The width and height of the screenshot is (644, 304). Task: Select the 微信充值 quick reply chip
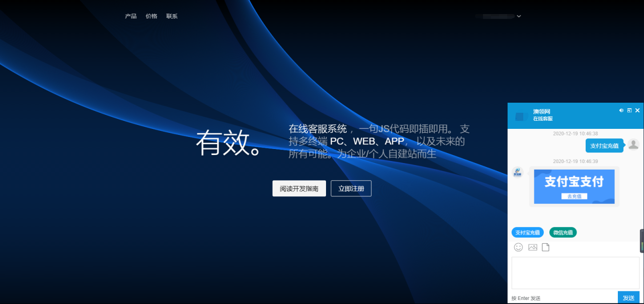562,232
